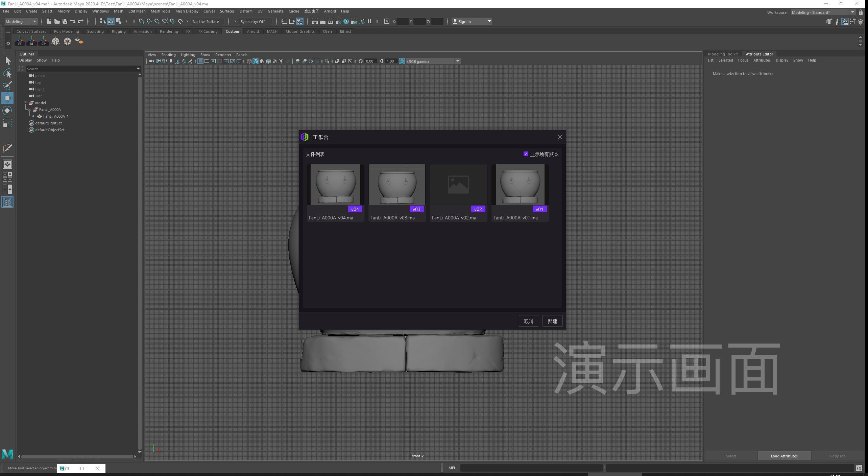Activate the Rotate Tool

(7, 111)
